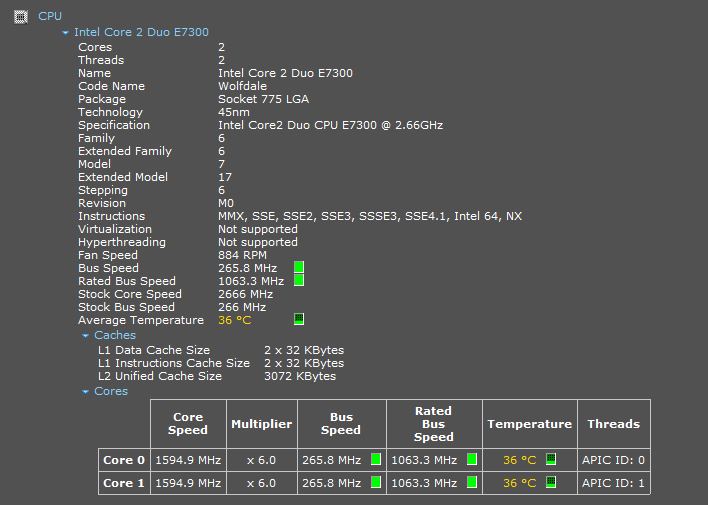Screen dimensions: 708x505
Task: Click Core 1 Bus Speed green indicator
Action: point(376,482)
